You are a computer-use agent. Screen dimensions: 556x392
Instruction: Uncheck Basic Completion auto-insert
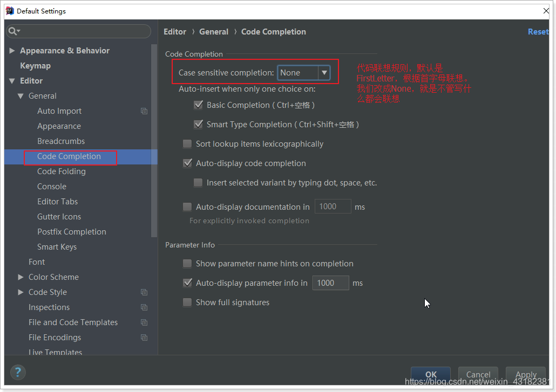(198, 105)
